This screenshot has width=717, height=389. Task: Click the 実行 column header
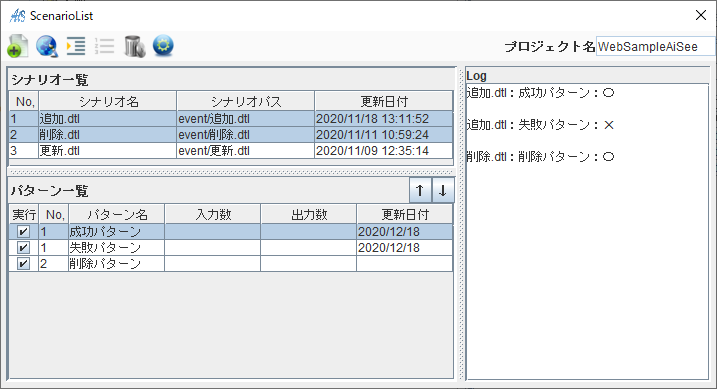point(24,214)
